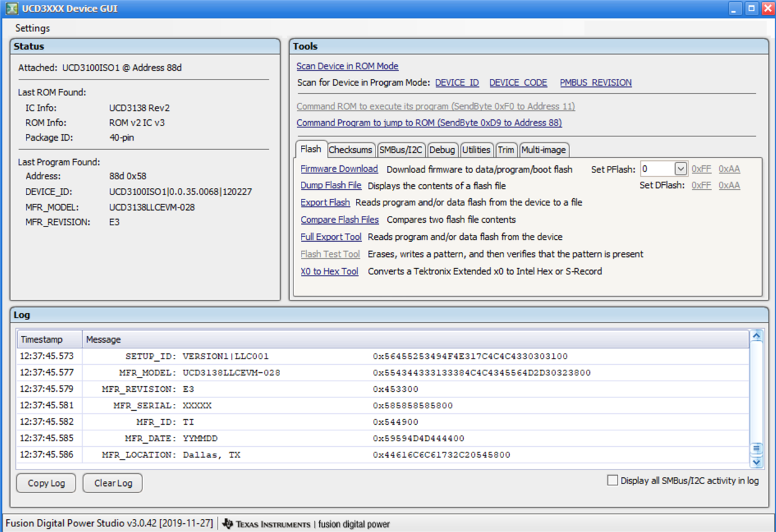
Task: Scan using PMBUS_REVISION link
Action: pos(596,83)
